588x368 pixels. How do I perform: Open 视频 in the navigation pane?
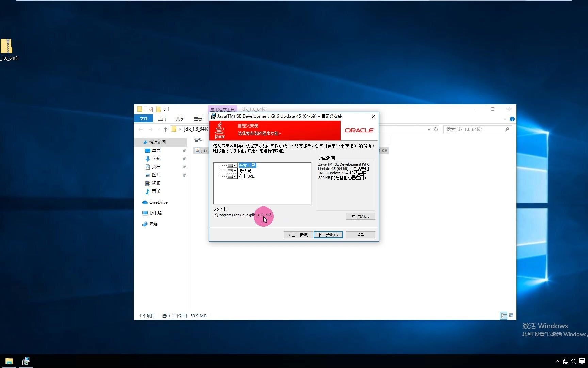[156, 183]
